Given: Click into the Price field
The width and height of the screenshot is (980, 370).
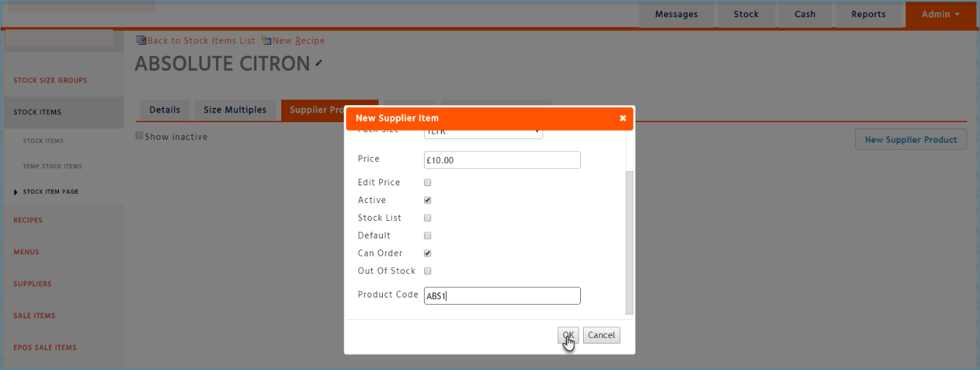Looking at the screenshot, I should coord(502,160).
